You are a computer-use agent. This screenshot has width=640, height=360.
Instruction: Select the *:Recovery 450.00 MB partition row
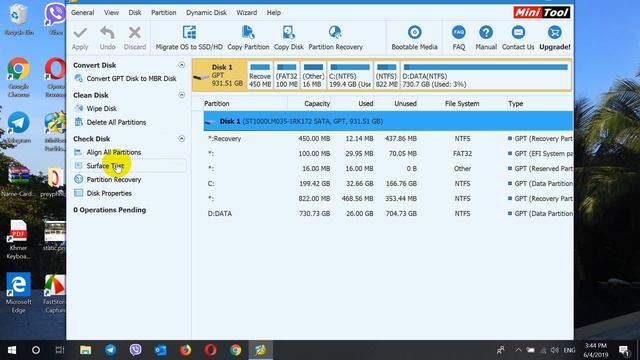tap(388, 139)
